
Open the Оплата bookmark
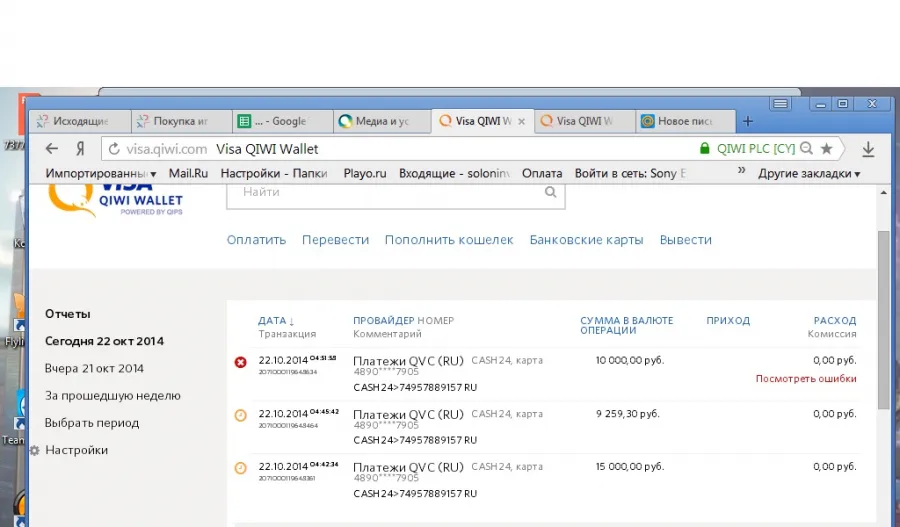tap(542, 173)
